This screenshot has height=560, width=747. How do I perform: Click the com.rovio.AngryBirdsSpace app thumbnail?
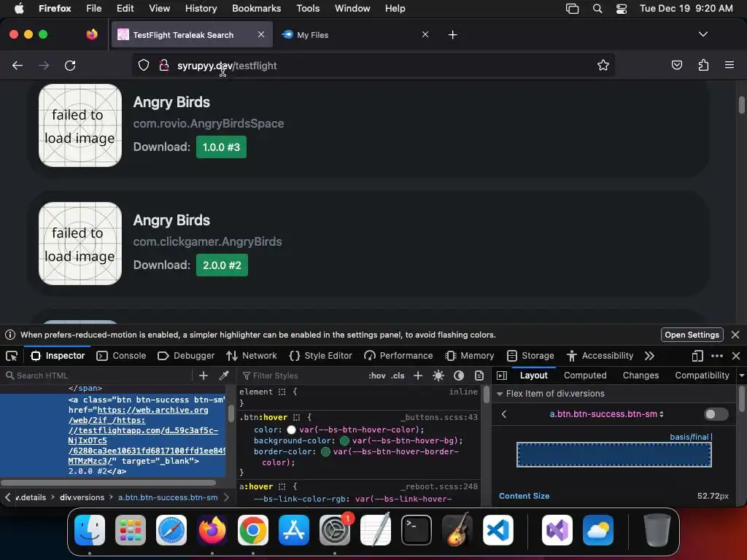click(80, 125)
